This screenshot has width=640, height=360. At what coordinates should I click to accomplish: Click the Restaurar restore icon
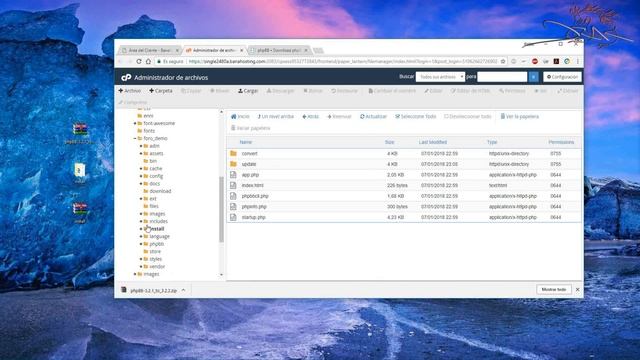pyautogui.click(x=344, y=91)
